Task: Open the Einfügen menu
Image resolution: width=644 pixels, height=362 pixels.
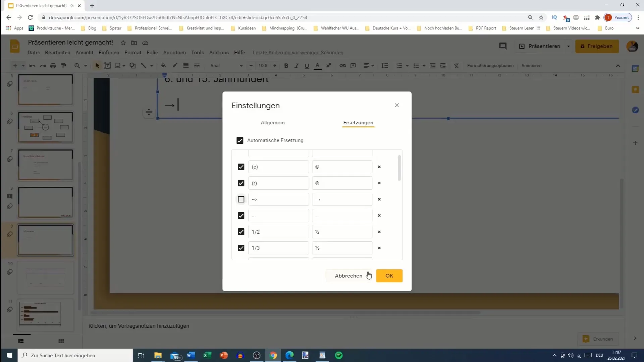Action: 109,53
